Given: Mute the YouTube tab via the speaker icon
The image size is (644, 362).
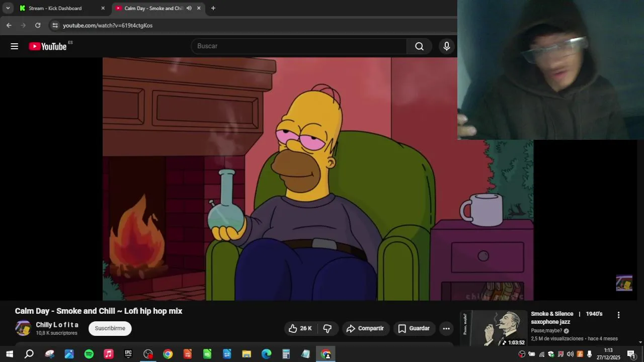Looking at the screenshot, I should pyautogui.click(x=189, y=8).
